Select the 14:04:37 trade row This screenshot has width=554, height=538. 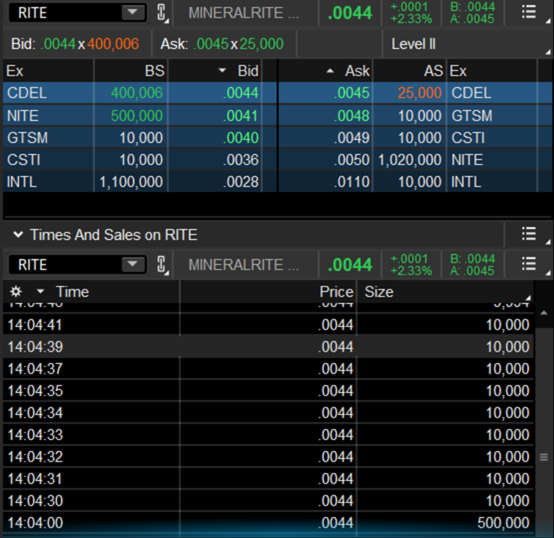[x=268, y=369]
